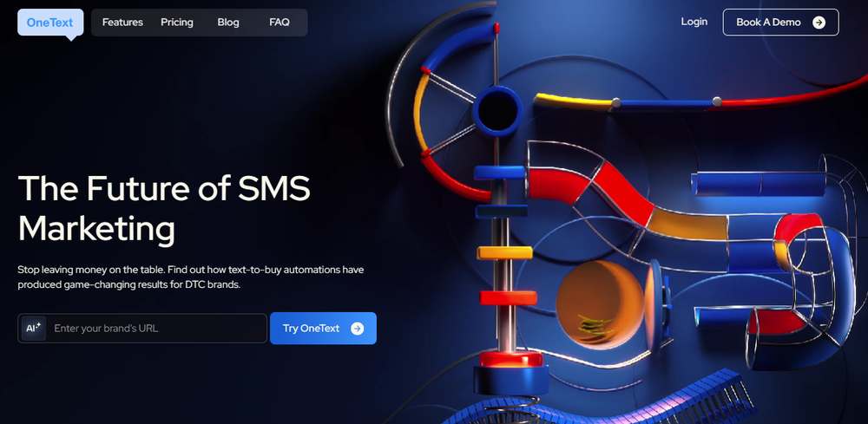The image size is (868, 424).
Task: Click the Login link
Action: (694, 22)
